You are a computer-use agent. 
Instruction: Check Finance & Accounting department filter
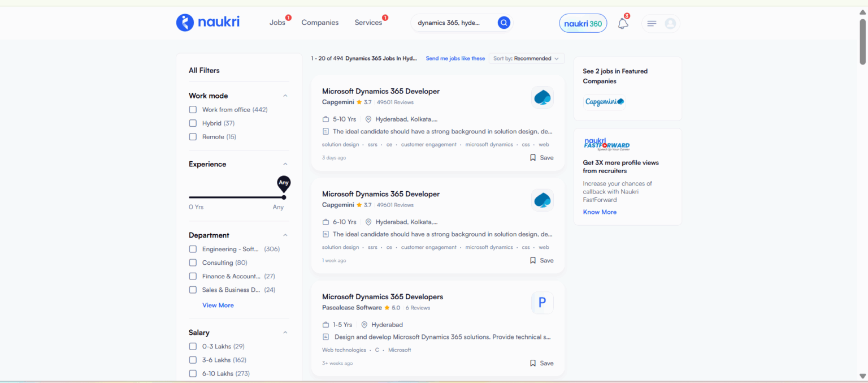(x=193, y=276)
